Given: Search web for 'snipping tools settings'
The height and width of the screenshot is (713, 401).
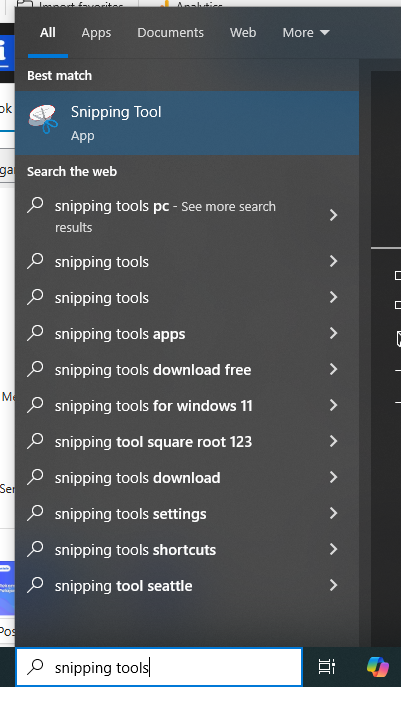Looking at the screenshot, I should tap(187, 514).
